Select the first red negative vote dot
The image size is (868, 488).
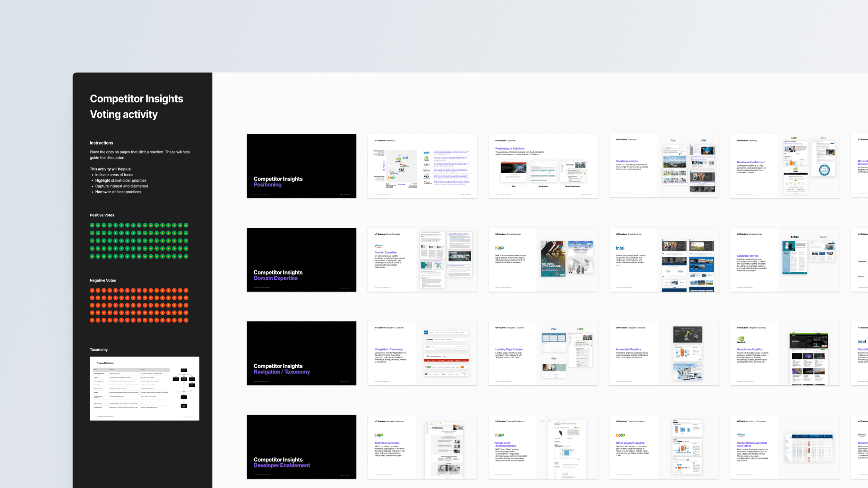[92, 290]
